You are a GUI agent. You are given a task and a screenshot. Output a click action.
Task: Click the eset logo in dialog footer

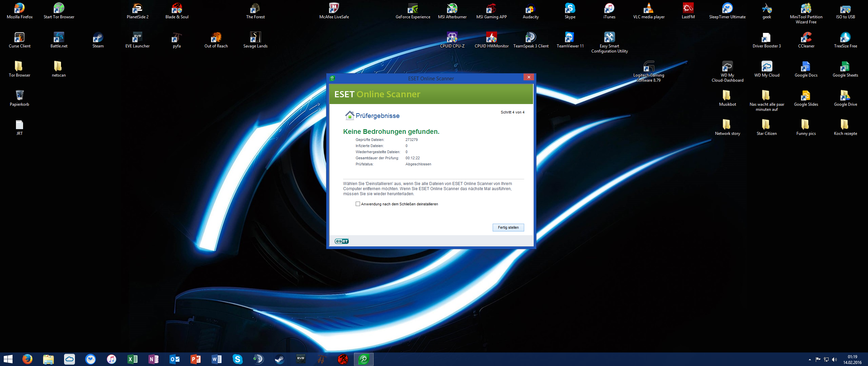(341, 241)
